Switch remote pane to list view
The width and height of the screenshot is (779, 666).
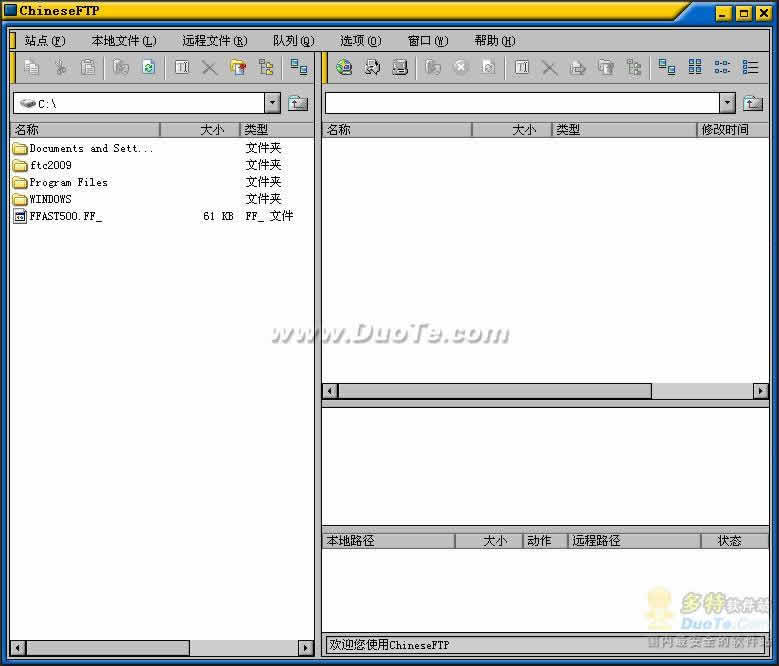click(x=722, y=67)
